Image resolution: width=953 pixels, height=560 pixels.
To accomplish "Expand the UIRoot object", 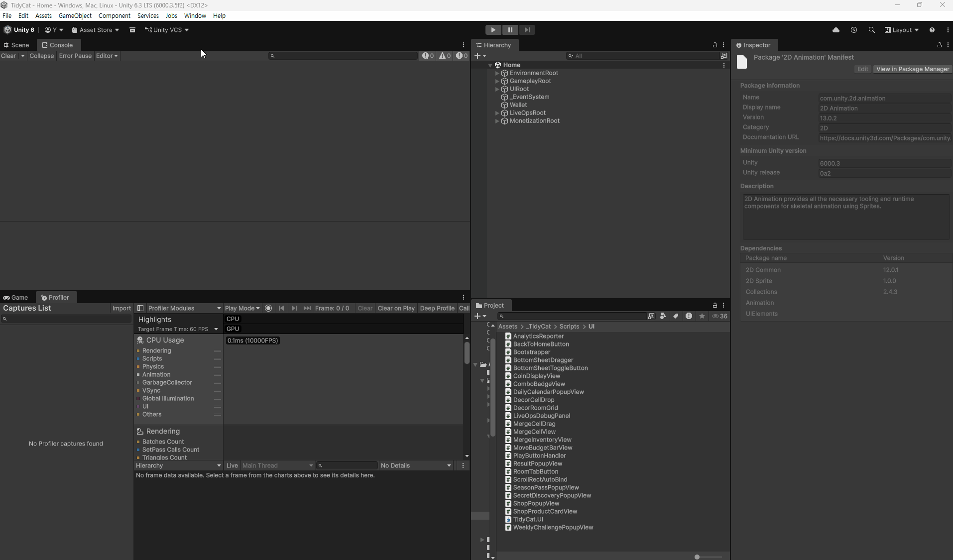I will 497,89.
